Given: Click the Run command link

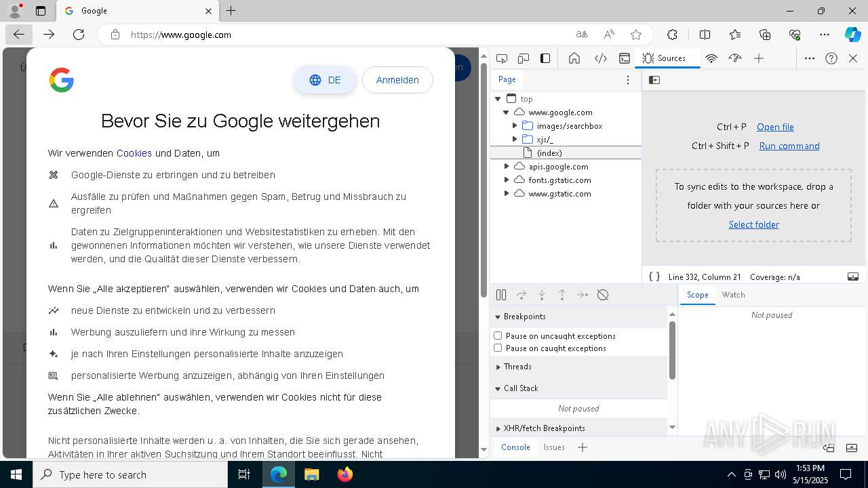Looking at the screenshot, I should tap(789, 146).
